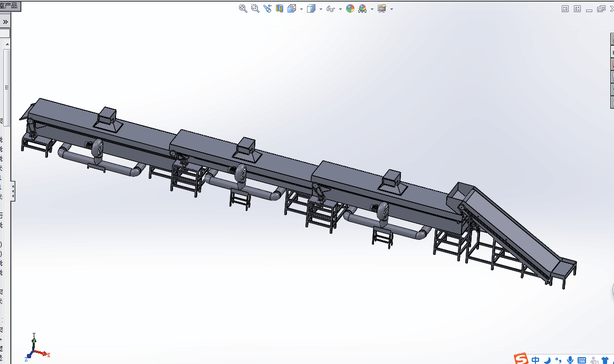This screenshot has height=364, width=614.
Task: Open the Edit Appearance color ball
Action: pyautogui.click(x=350, y=8)
